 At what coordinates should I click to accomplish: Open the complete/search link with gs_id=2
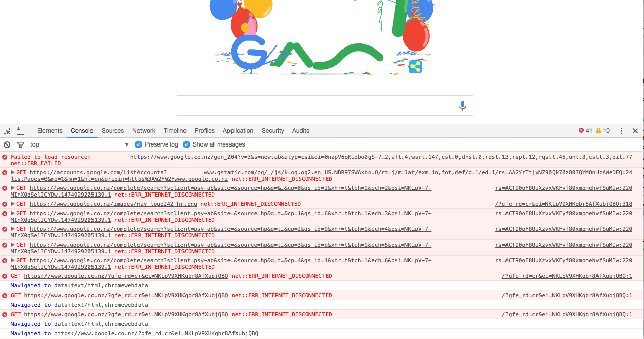pos(231,188)
